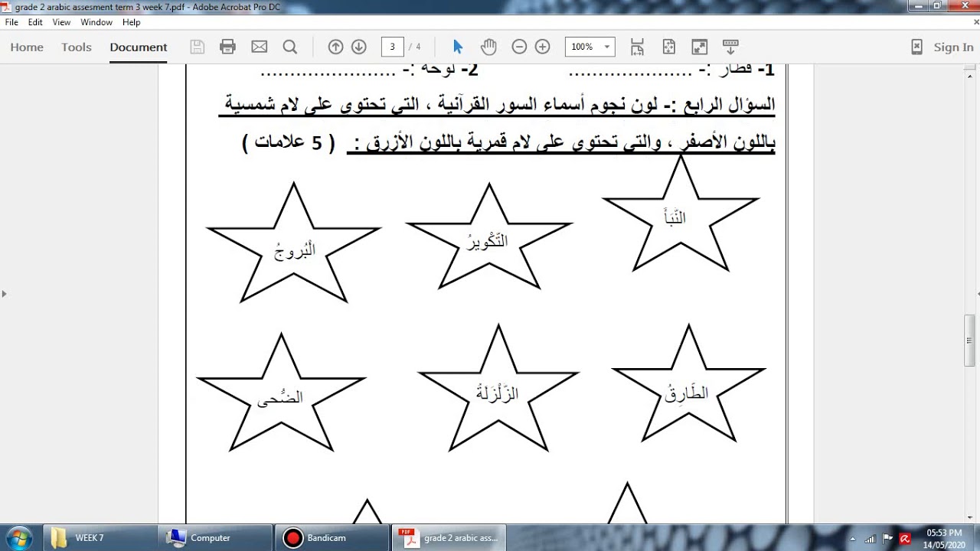This screenshot has width=980, height=551.
Task: Choose the Selection arrow tool
Action: pos(458,47)
